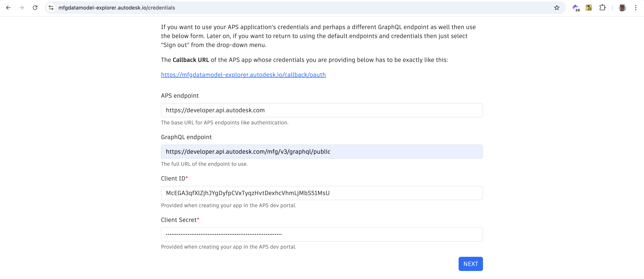Click the bold Callback URL text
The image size is (644, 279).
point(190,60)
